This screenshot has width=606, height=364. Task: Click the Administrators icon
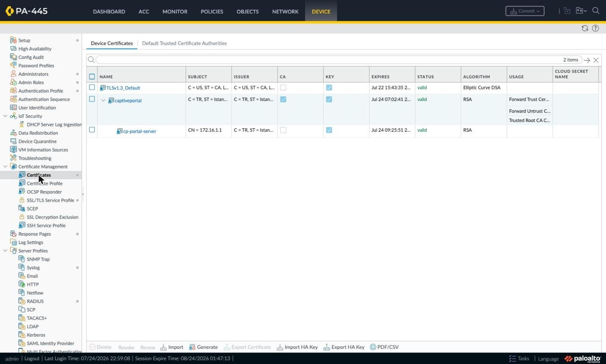13,74
